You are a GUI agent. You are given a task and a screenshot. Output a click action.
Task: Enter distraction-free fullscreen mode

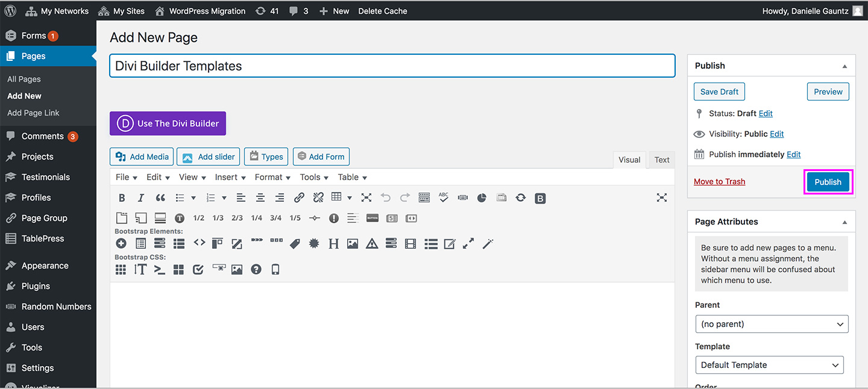661,197
